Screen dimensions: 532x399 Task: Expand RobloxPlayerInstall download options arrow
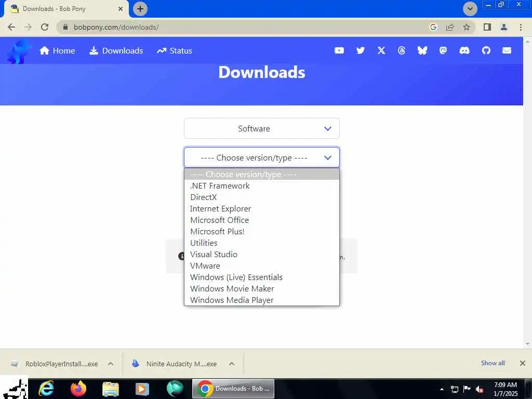click(x=111, y=364)
